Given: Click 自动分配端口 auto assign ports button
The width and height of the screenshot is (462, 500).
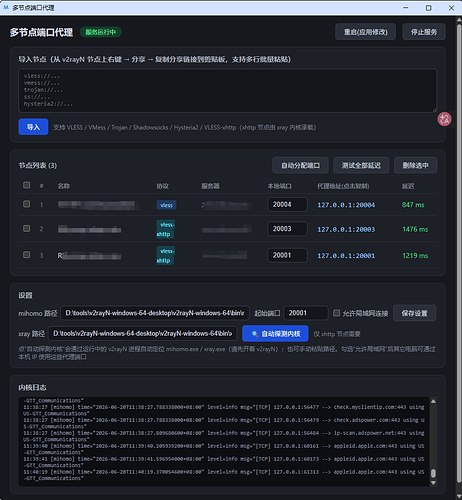Looking at the screenshot, I should (x=300, y=165).
